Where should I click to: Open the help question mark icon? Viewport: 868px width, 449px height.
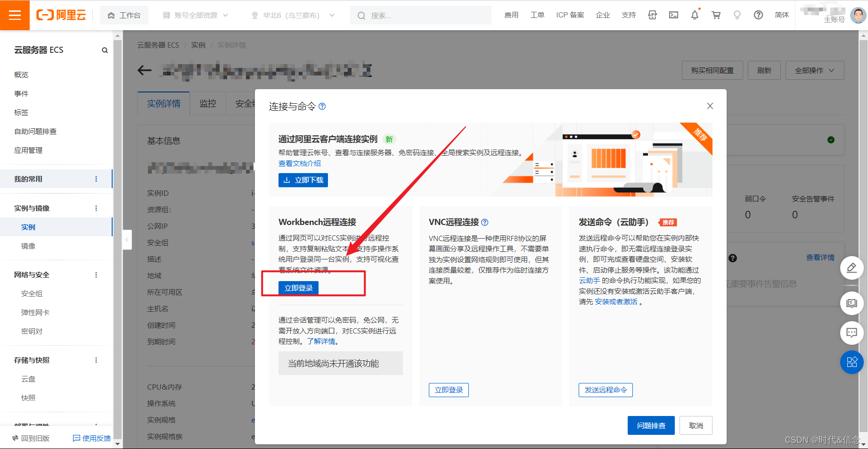(758, 15)
